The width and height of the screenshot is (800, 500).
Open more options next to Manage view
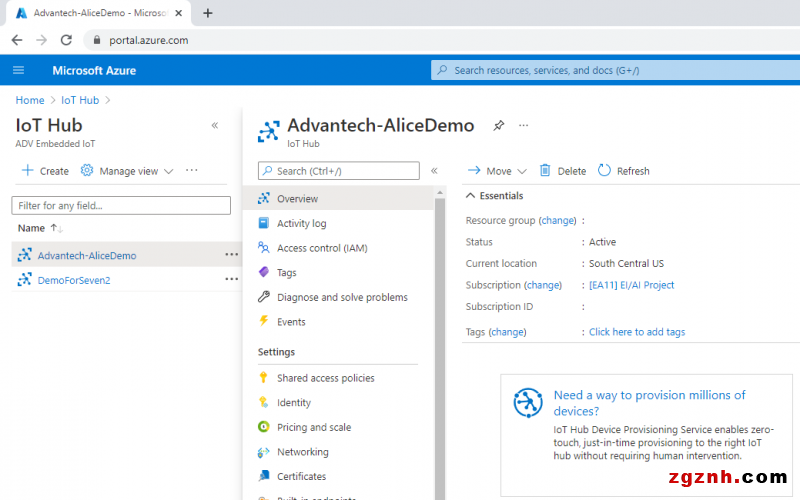192,170
